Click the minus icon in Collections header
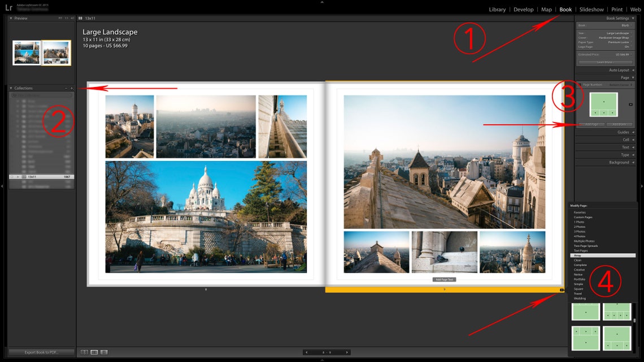 [66, 88]
